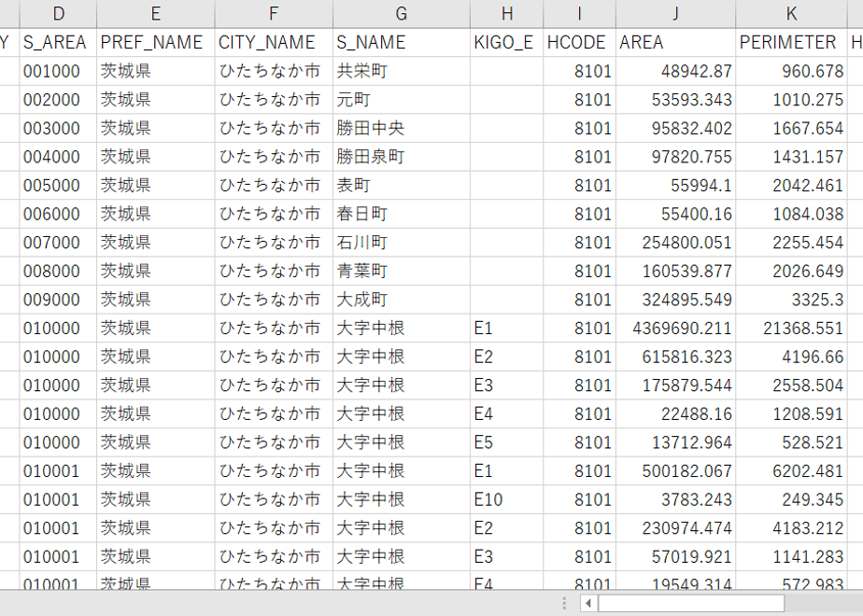This screenshot has height=616, width=863.
Task: Select cell containing 大成町
Action: pos(402,300)
